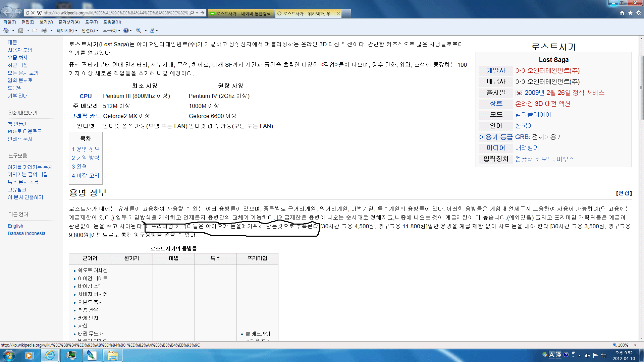This screenshot has height=362, width=644.
Task: Open the 대문 sidebar link
Action: coord(12,43)
